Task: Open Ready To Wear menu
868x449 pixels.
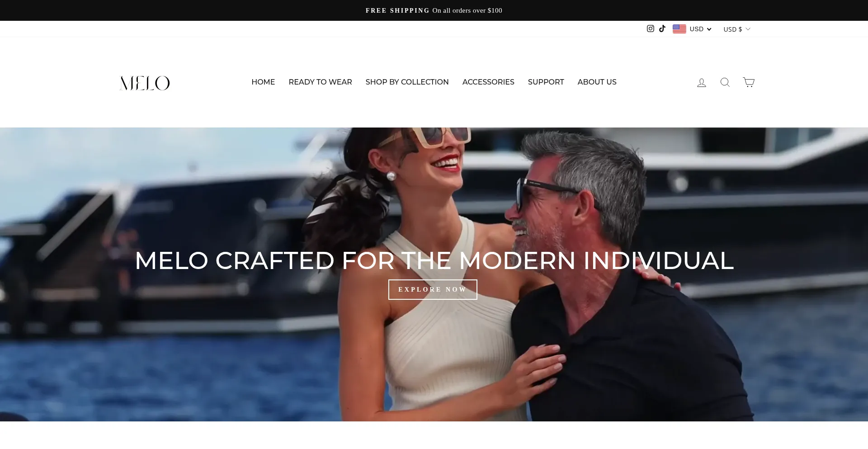Action: click(x=320, y=82)
